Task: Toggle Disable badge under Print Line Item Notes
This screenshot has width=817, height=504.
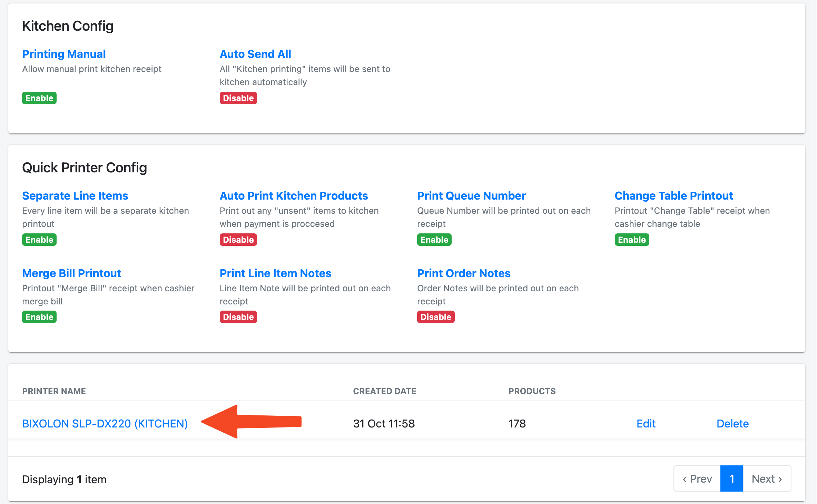Action: point(238,317)
